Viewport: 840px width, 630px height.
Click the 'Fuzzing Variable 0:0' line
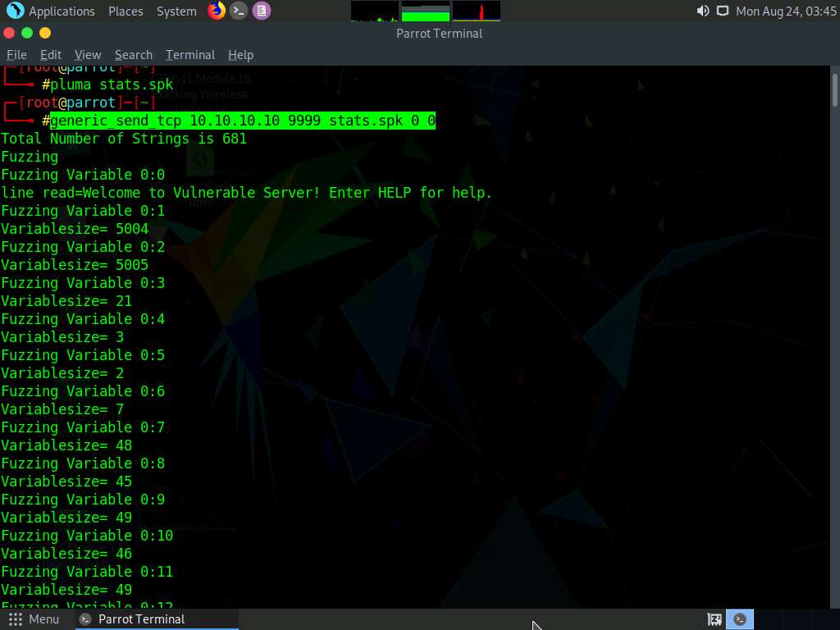pyautogui.click(x=83, y=175)
